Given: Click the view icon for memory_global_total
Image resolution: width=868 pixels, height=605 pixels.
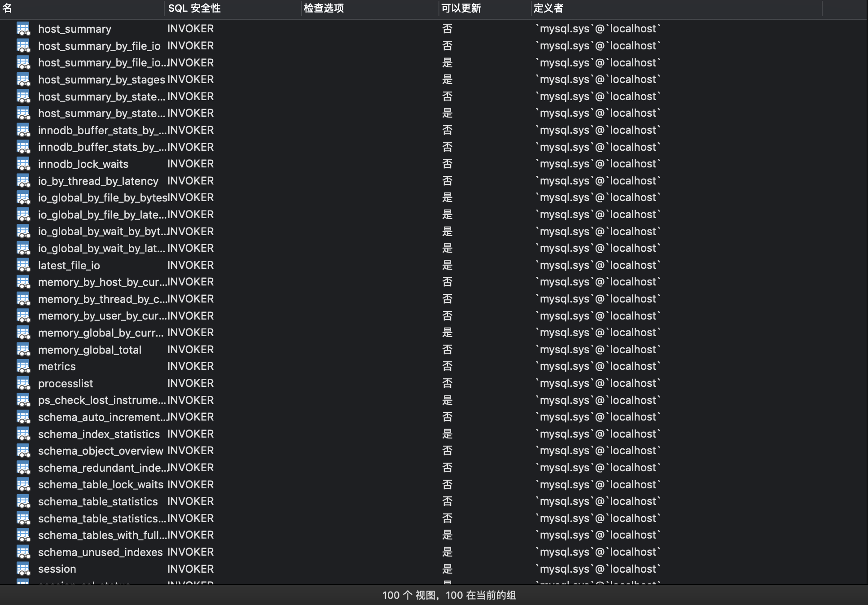Looking at the screenshot, I should 23,350.
